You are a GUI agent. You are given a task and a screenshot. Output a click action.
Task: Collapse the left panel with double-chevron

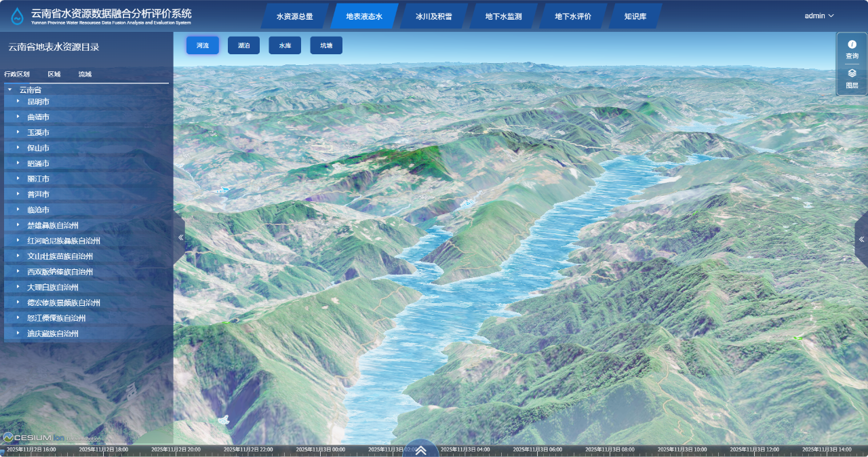pyautogui.click(x=180, y=237)
